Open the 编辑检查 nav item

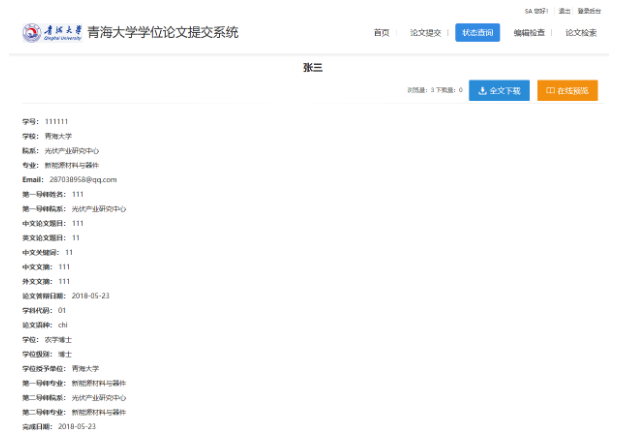pyautogui.click(x=529, y=33)
